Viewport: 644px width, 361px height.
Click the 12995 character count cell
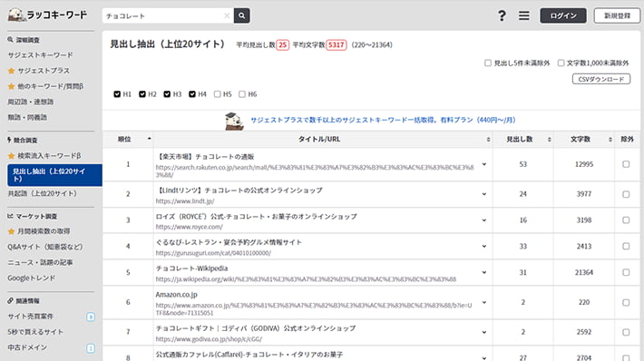(x=583, y=164)
